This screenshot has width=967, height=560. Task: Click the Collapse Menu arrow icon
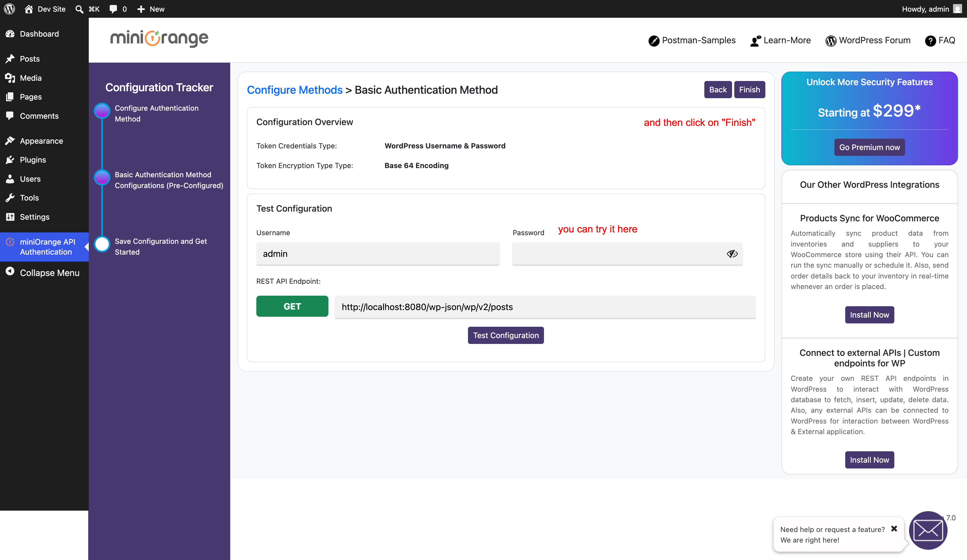click(10, 272)
